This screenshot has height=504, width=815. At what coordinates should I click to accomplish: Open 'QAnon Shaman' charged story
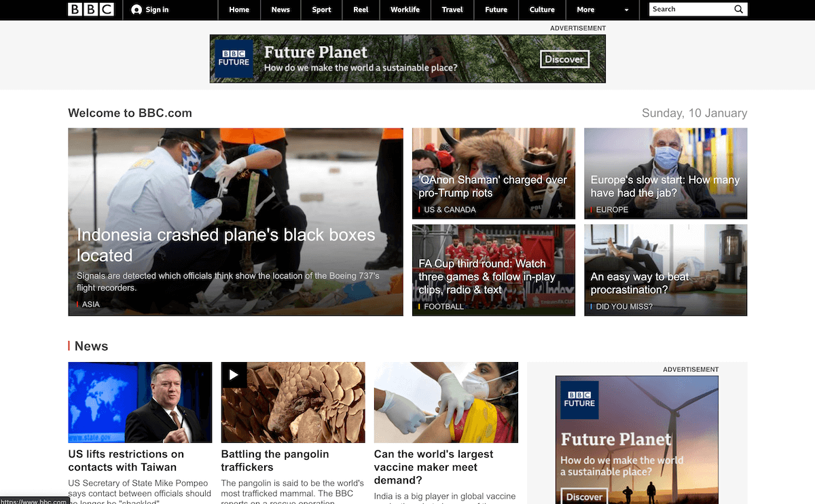(x=493, y=186)
